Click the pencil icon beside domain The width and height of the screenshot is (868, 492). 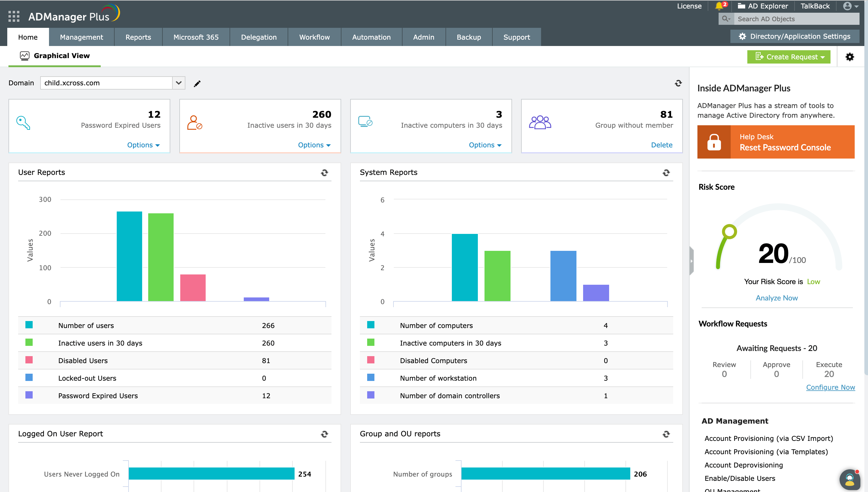(x=197, y=84)
